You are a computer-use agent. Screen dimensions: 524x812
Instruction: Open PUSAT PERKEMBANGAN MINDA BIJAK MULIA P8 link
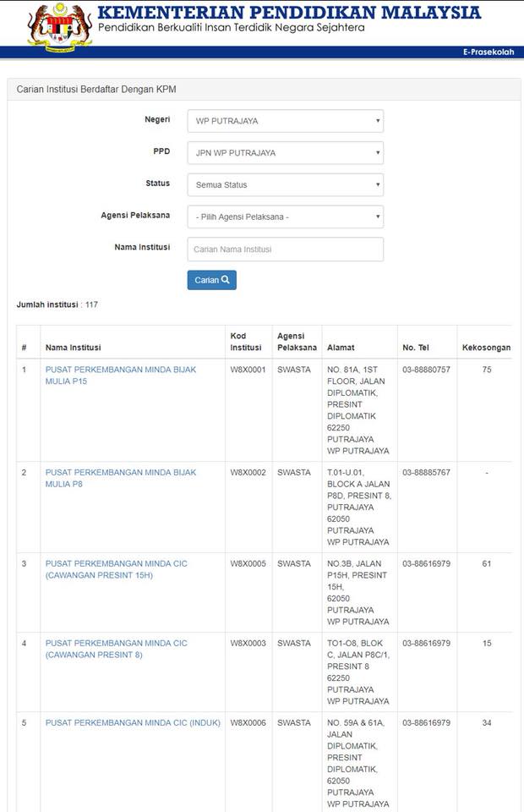point(121,478)
